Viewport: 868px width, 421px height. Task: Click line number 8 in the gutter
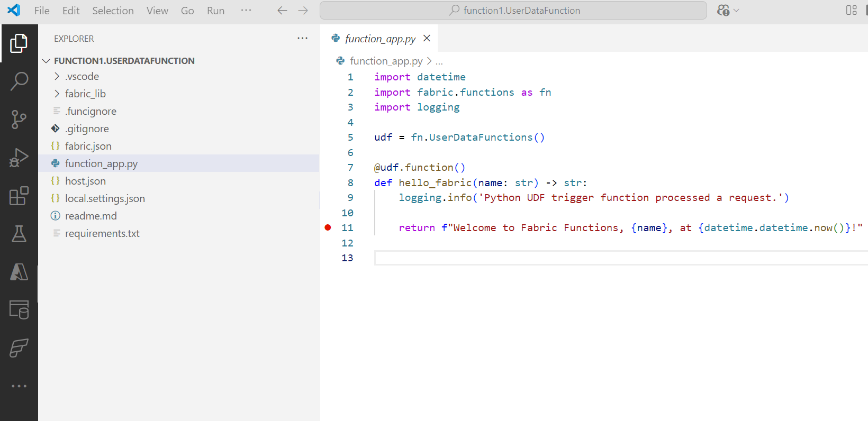(350, 183)
